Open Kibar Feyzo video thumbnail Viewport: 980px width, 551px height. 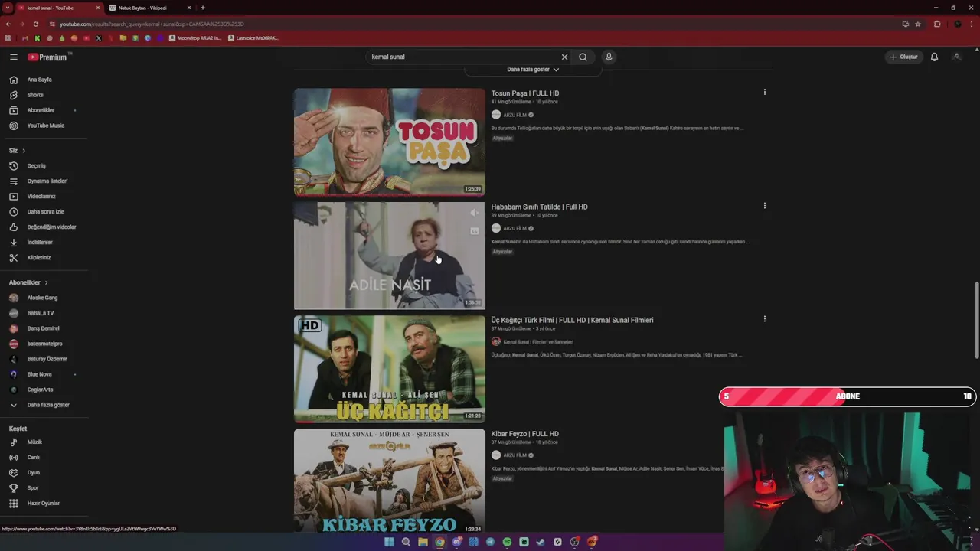390,481
